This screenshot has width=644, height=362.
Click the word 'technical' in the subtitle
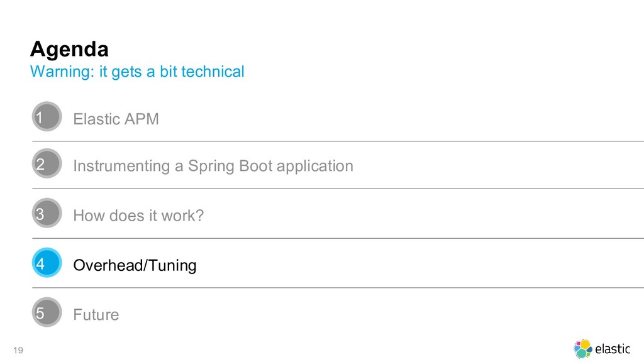click(213, 72)
